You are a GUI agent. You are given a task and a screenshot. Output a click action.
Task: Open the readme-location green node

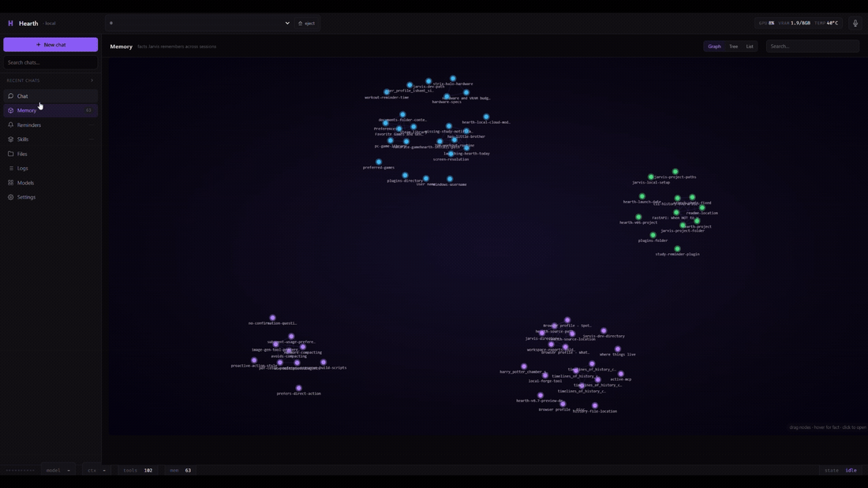[x=702, y=207]
